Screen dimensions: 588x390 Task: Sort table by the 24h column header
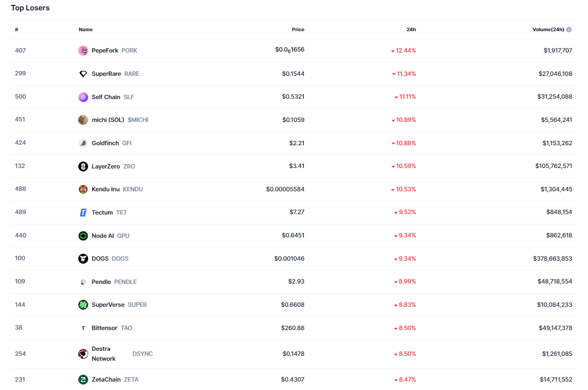tap(411, 30)
